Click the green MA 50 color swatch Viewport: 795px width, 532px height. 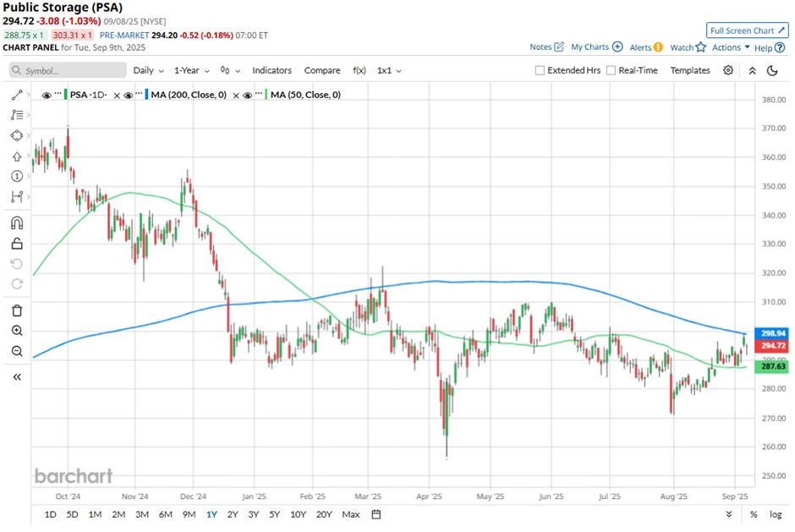[x=266, y=95]
